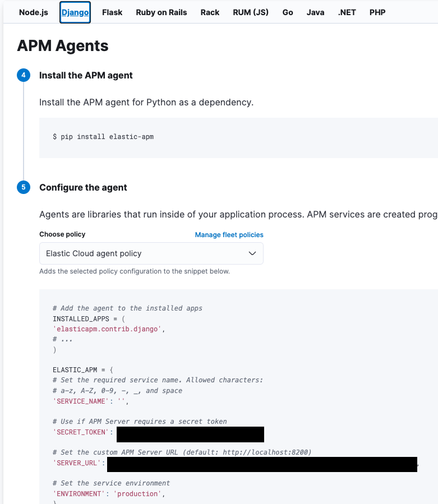The image size is (438, 504).
Task: Open the Elastic Cloud agent policy selector
Action: pos(151,253)
